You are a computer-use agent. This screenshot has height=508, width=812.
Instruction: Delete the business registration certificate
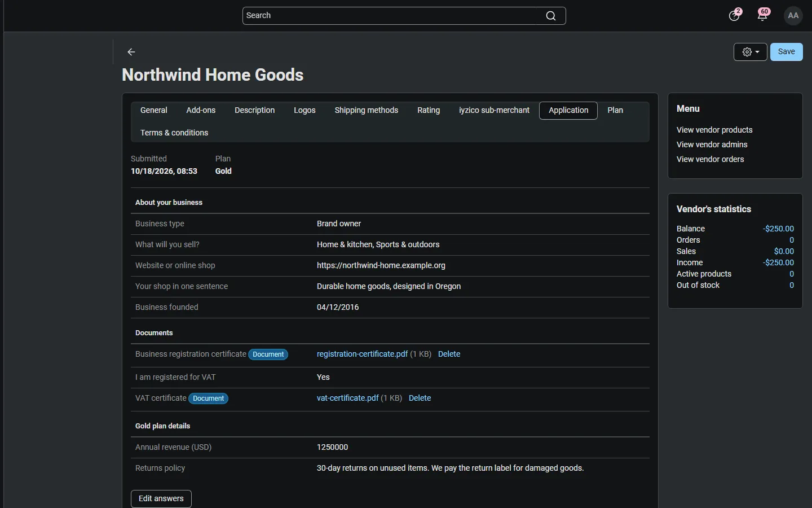[x=449, y=354]
